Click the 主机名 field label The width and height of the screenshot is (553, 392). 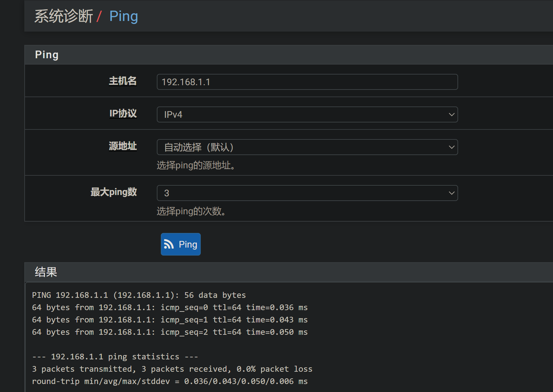click(123, 81)
